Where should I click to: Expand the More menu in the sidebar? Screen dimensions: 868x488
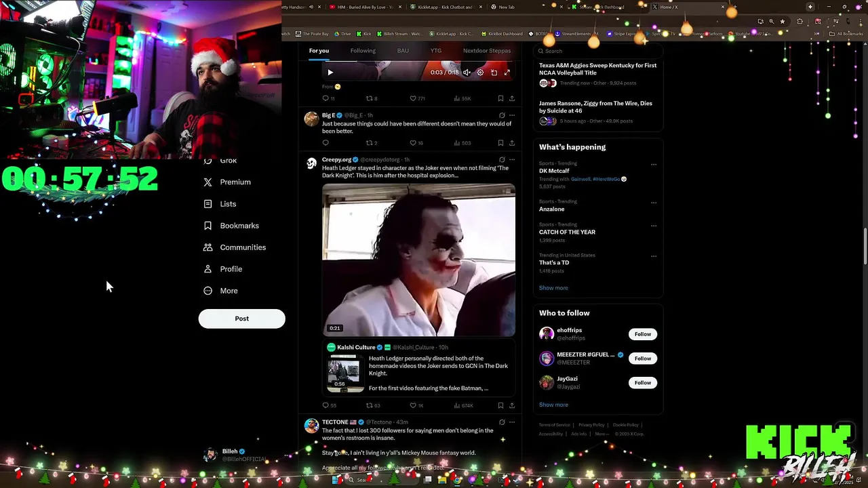220,291
